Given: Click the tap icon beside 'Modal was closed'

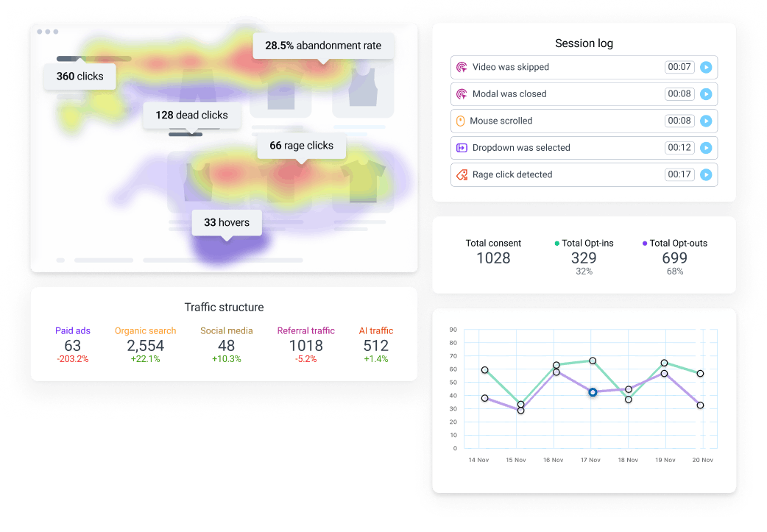Looking at the screenshot, I should click(x=462, y=94).
